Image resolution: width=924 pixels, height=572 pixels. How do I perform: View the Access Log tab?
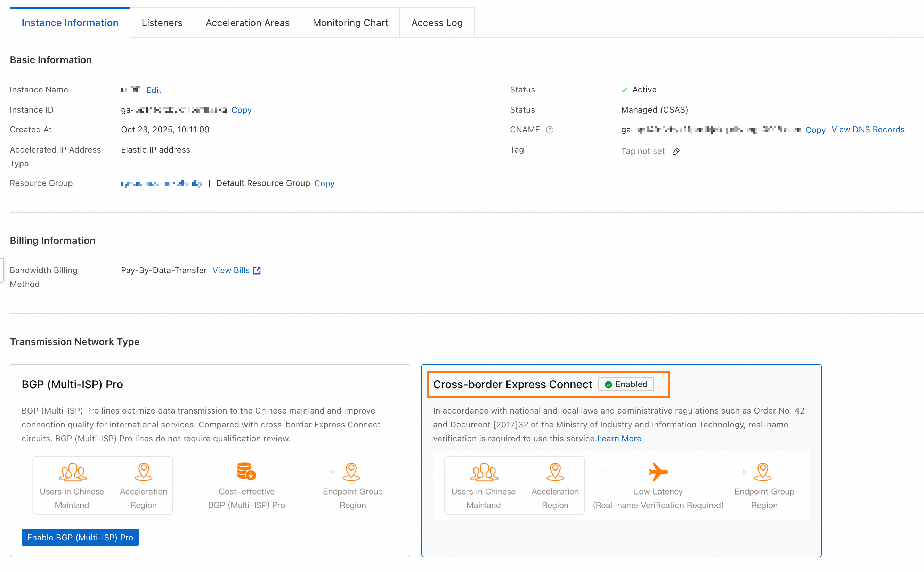click(437, 23)
